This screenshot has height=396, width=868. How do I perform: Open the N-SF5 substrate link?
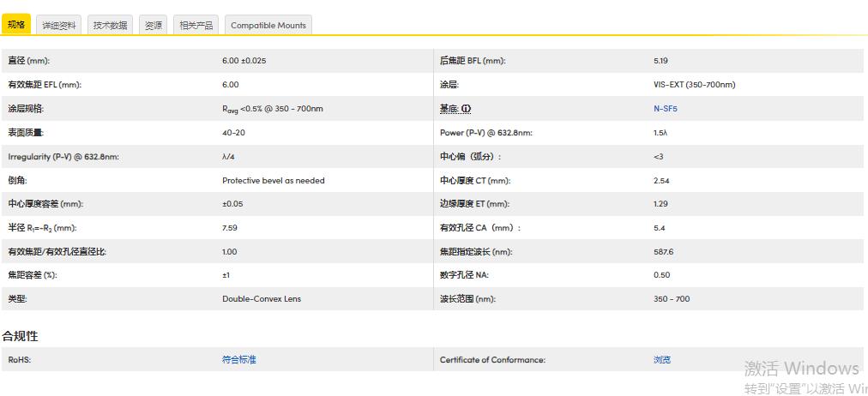[x=665, y=109]
